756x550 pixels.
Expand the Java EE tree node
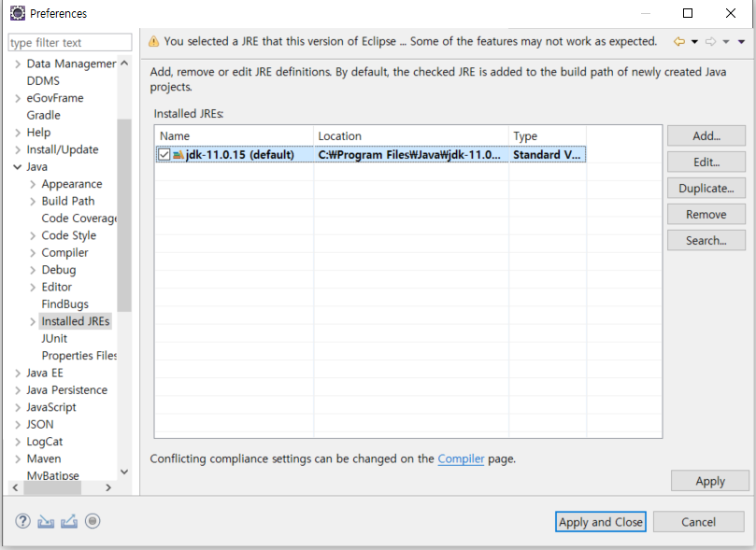click(18, 374)
